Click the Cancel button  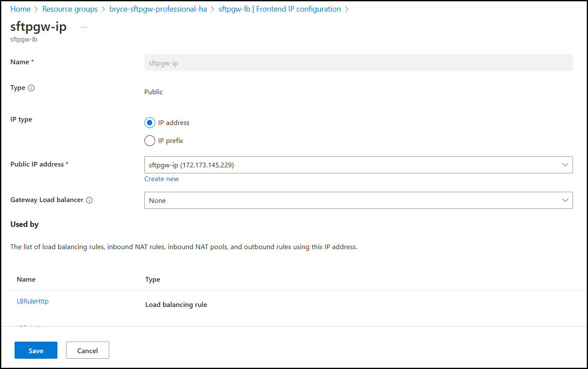pyautogui.click(x=87, y=351)
